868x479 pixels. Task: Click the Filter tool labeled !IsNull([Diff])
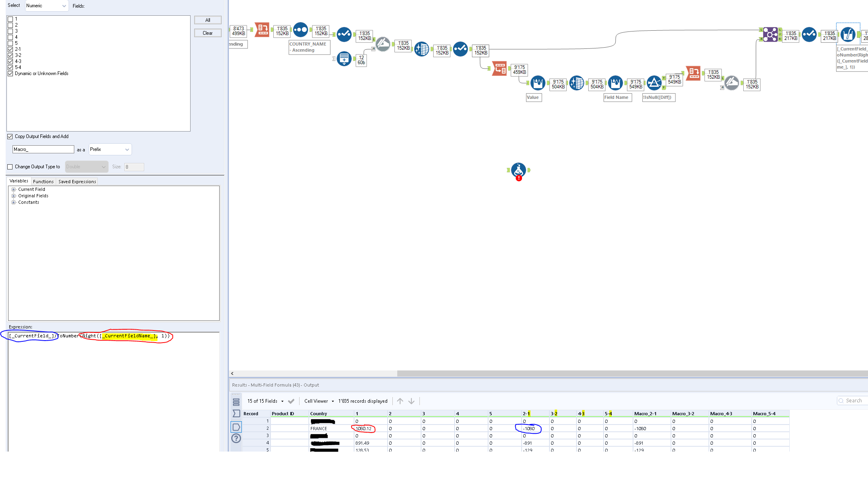654,83
